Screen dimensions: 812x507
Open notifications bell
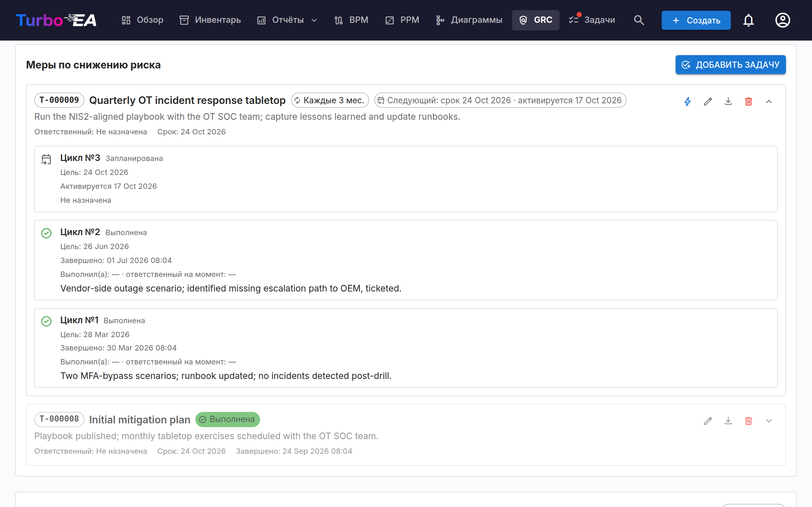click(748, 20)
